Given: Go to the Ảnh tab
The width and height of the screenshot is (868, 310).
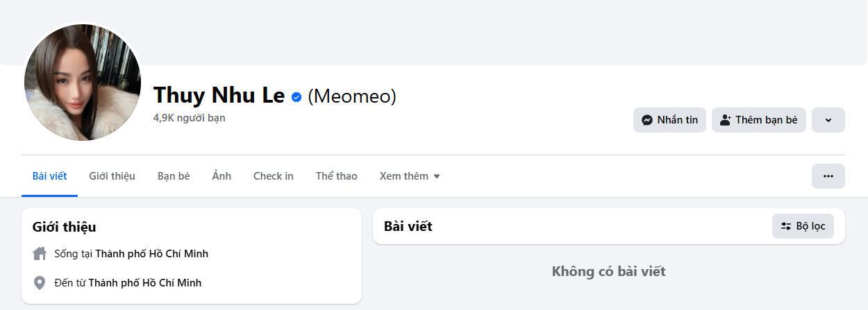Looking at the screenshot, I should [222, 176].
